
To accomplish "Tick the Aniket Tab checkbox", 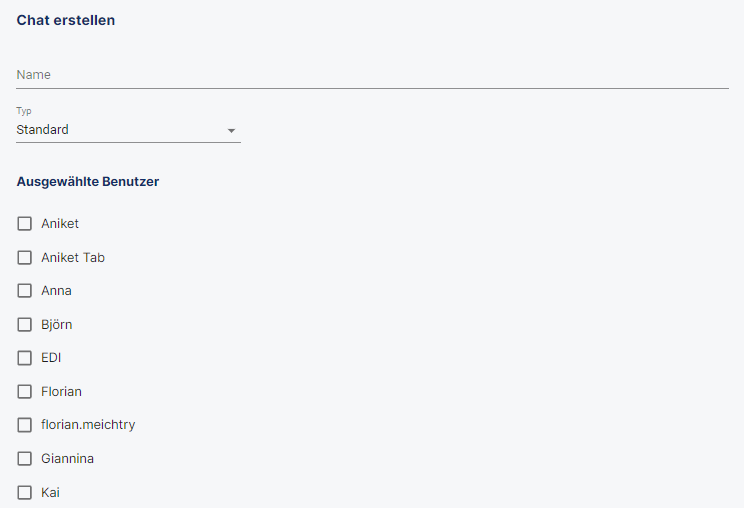I will [25, 258].
